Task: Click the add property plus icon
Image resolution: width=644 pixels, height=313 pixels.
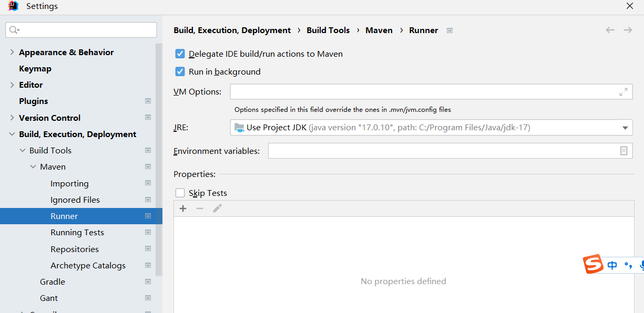Action: point(183,208)
